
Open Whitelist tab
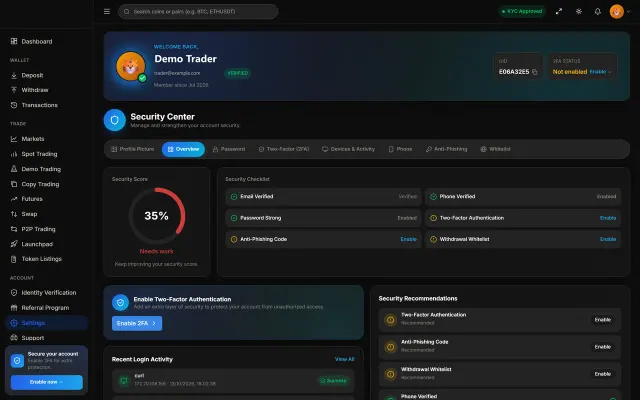pyautogui.click(x=496, y=149)
